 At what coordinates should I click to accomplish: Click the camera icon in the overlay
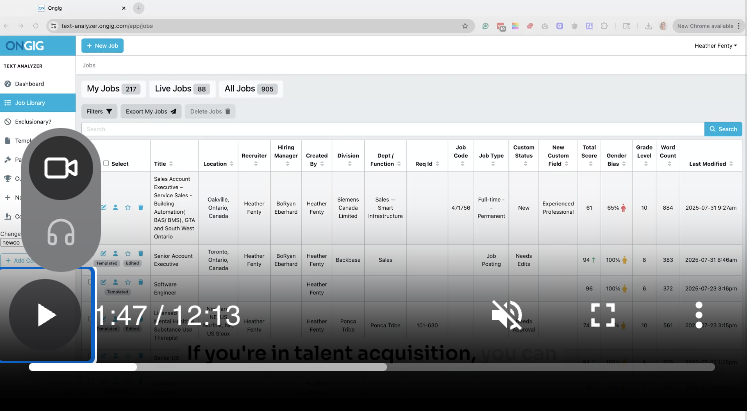click(61, 168)
